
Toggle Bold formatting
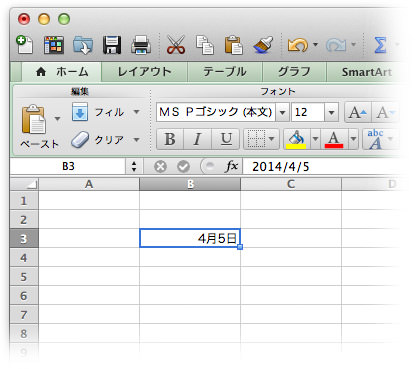pyautogui.click(x=170, y=139)
